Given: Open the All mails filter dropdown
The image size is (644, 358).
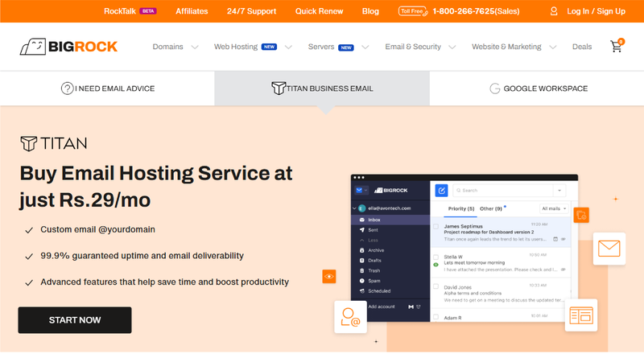Looking at the screenshot, I should coord(554,208).
